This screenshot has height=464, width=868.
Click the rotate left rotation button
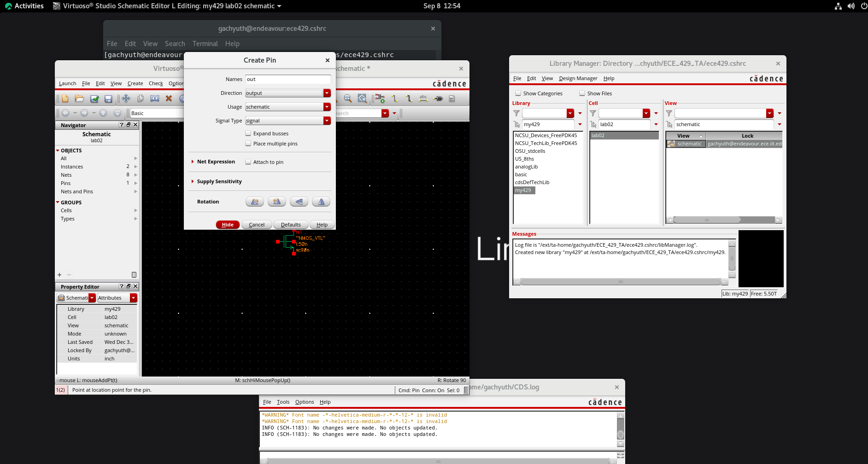255,202
